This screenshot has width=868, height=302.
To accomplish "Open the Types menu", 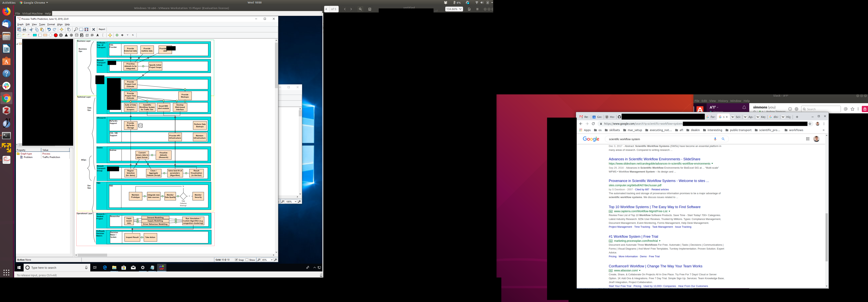I will click(x=42, y=24).
